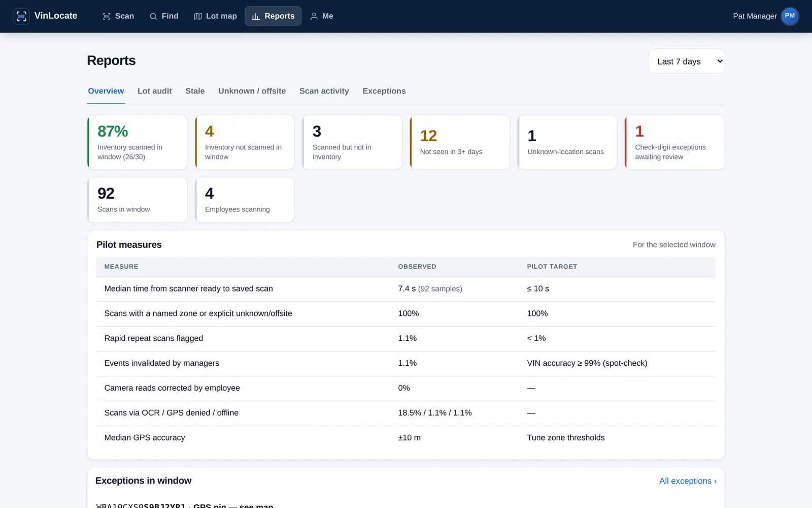
Task: Click the Lot map label in navigation
Action: coord(221,16)
